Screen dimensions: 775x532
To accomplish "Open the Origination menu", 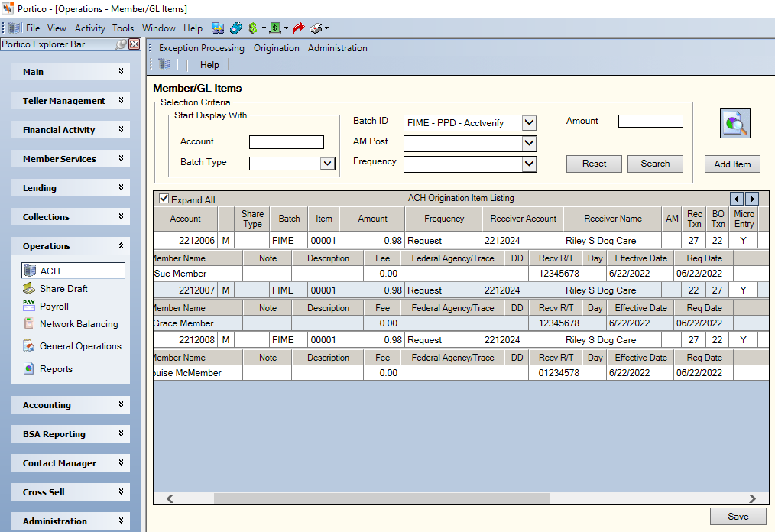I will pyautogui.click(x=276, y=48).
